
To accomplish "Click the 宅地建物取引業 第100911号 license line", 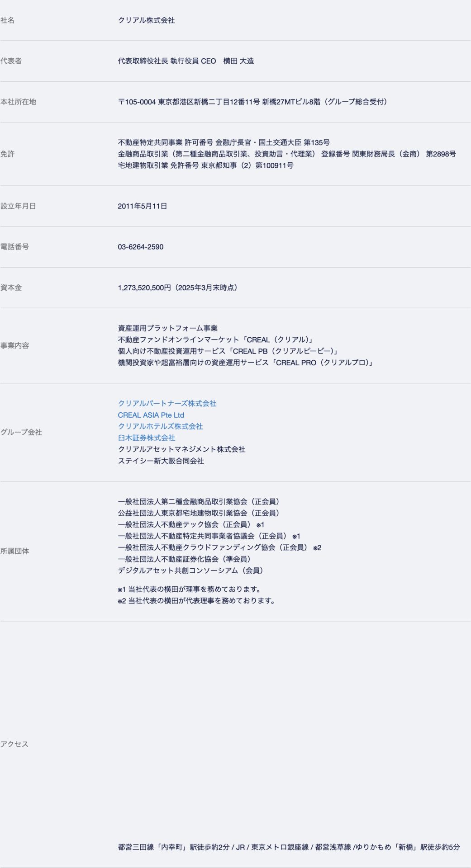I will click(205, 165).
